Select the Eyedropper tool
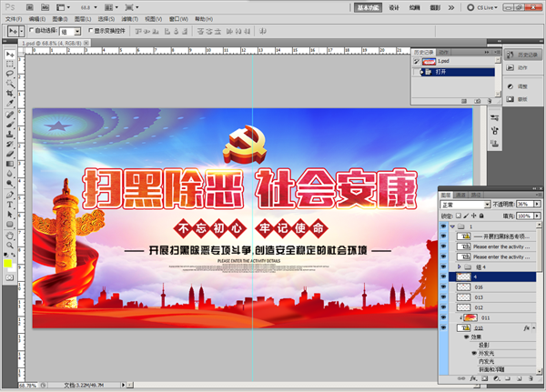This screenshot has width=546, height=392. pyautogui.click(x=10, y=103)
